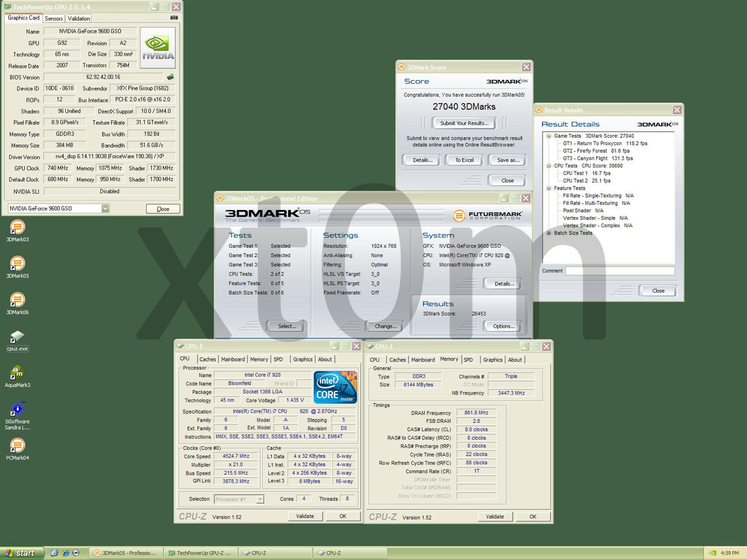The image size is (747, 560).
Task: Open SPD tab in CPU-Z memory timings window
Action: tap(468, 360)
